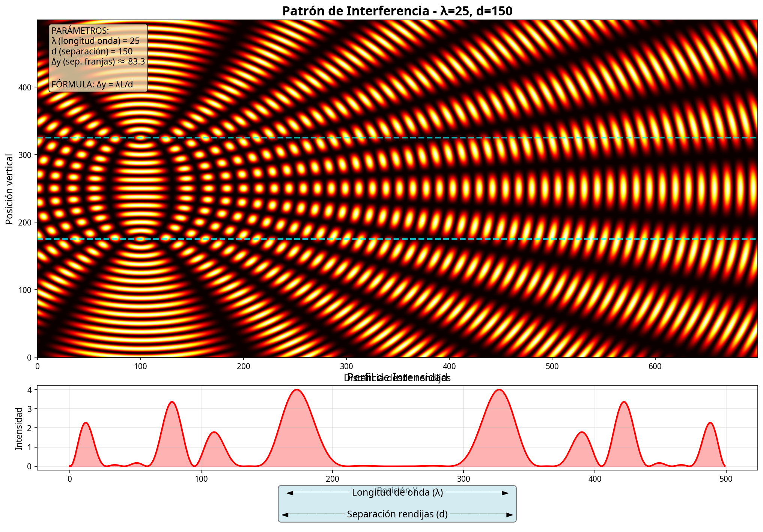Click the Intensidad axis label

pyautogui.click(x=18, y=428)
